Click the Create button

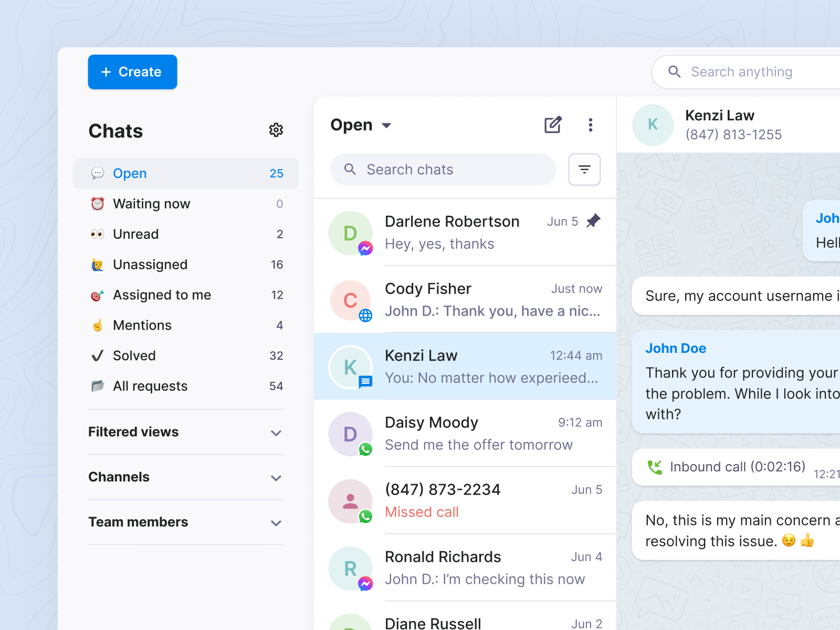pos(132,72)
